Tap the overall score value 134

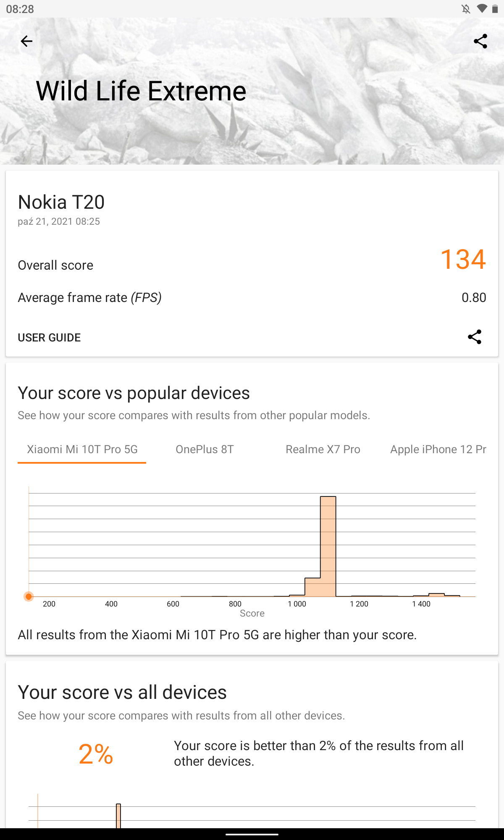pyautogui.click(x=463, y=259)
